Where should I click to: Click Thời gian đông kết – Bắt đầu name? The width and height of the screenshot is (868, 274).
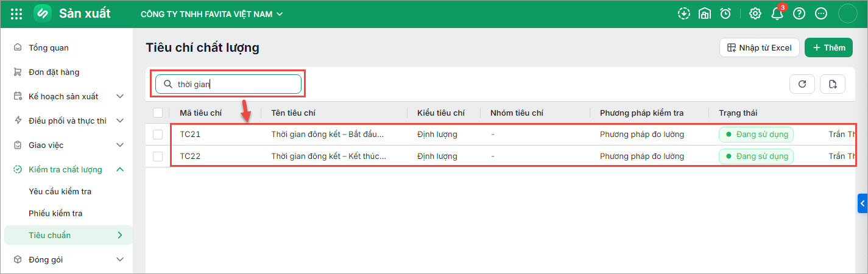pos(328,134)
